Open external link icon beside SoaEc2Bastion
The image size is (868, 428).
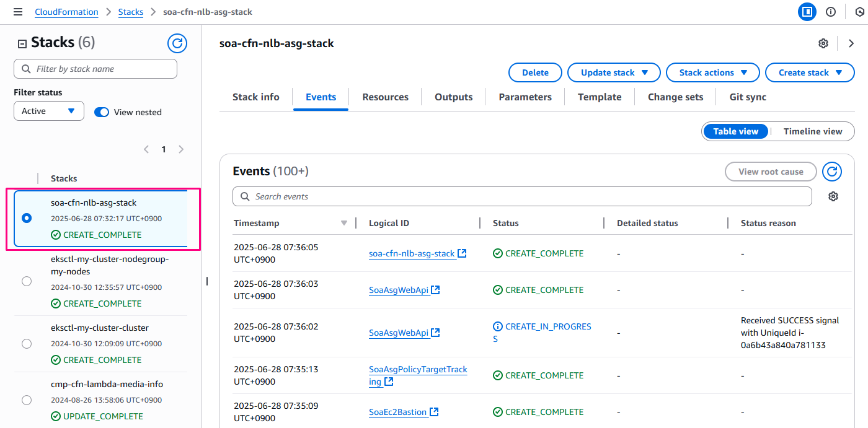coord(435,412)
